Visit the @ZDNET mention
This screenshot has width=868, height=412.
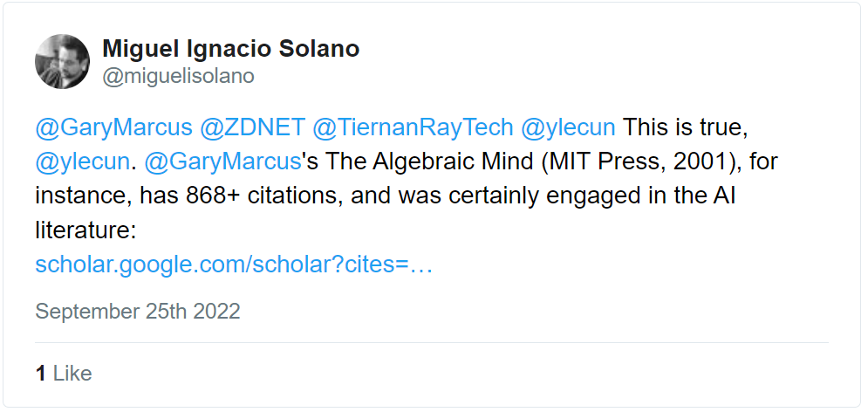pyautogui.click(x=252, y=127)
